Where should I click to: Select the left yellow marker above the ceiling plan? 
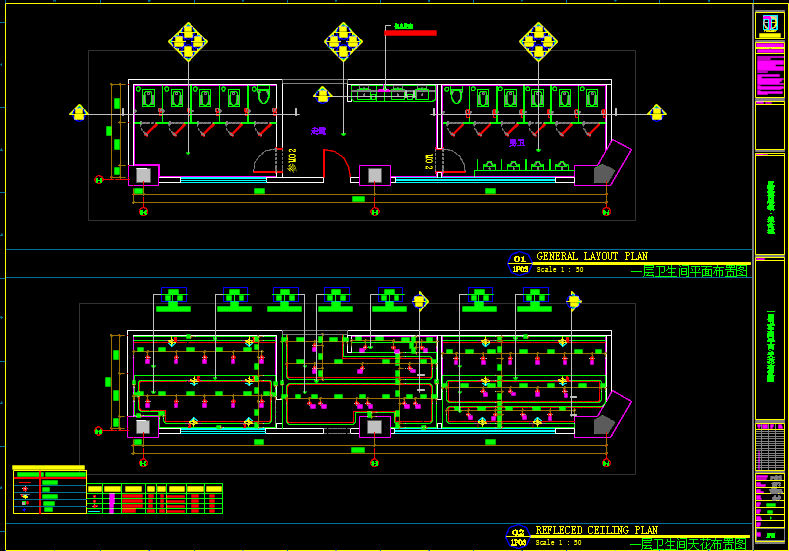click(420, 301)
